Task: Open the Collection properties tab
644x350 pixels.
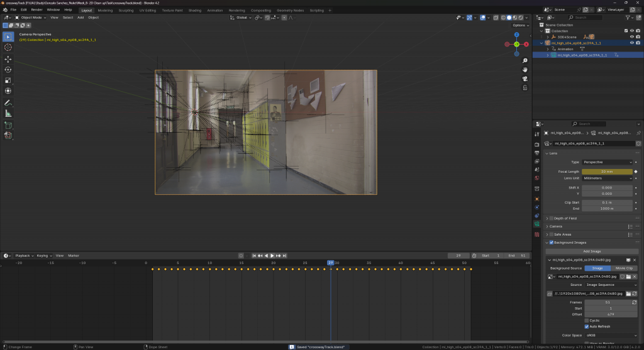Action: coord(537,189)
